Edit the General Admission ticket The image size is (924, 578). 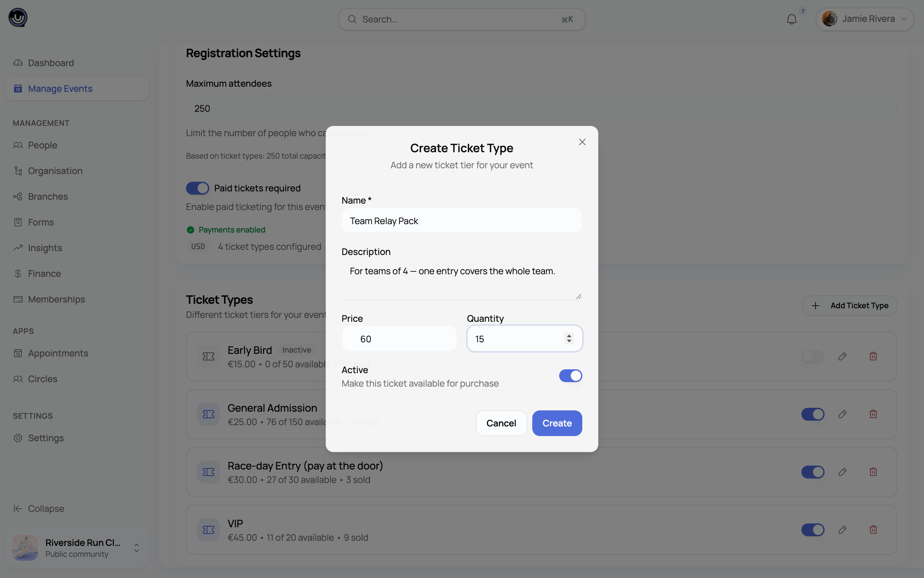click(842, 414)
